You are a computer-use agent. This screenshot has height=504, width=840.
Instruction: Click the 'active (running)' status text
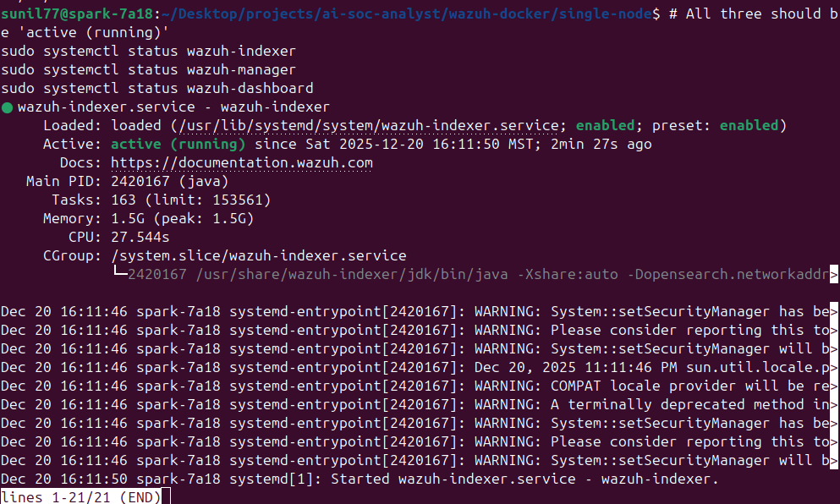click(x=178, y=145)
